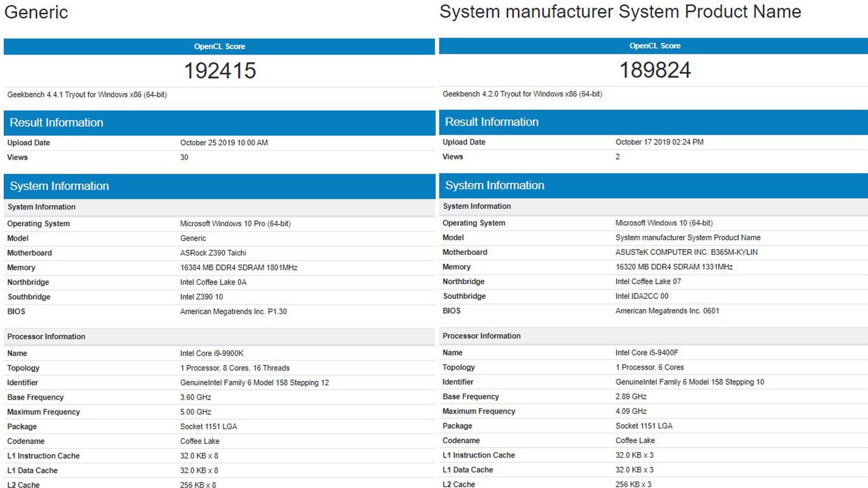Click the upload date 'October 17 2019 02:24 PM'
The image size is (868, 488).
tap(659, 142)
